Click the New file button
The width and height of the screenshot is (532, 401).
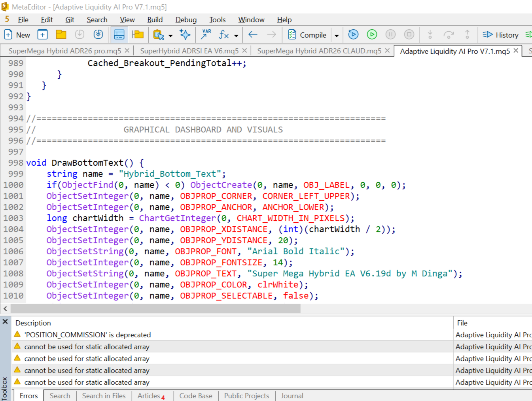pos(17,35)
